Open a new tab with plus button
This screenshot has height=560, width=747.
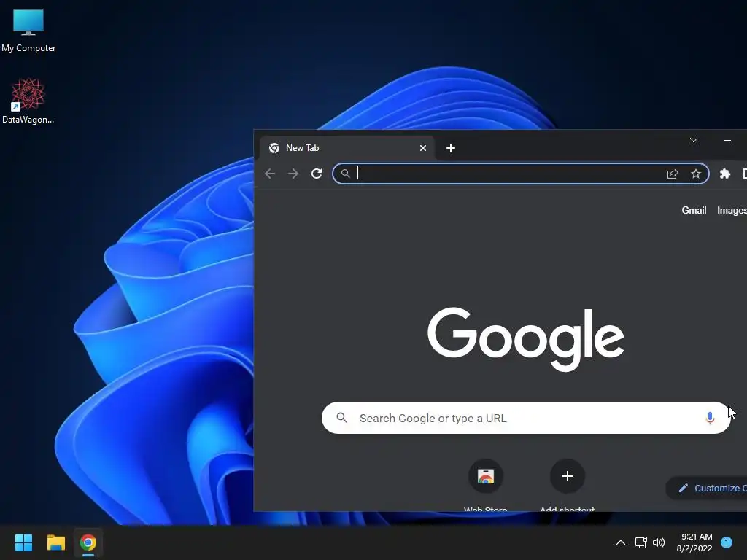[x=451, y=148]
